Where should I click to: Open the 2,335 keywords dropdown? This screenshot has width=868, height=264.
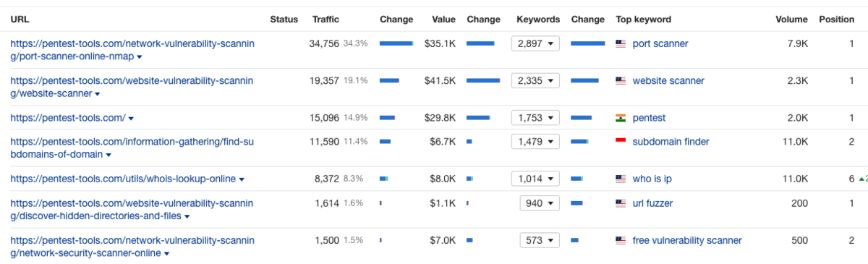pyautogui.click(x=535, y=81)
